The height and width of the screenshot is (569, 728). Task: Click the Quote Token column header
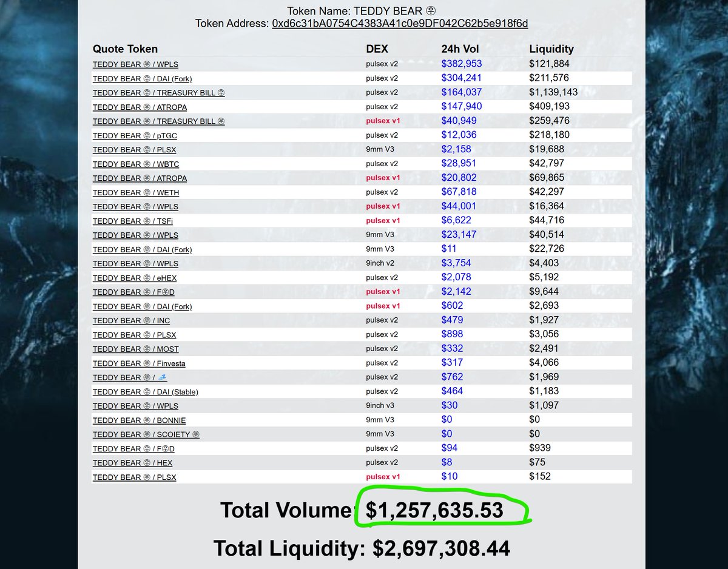point(125,49)
